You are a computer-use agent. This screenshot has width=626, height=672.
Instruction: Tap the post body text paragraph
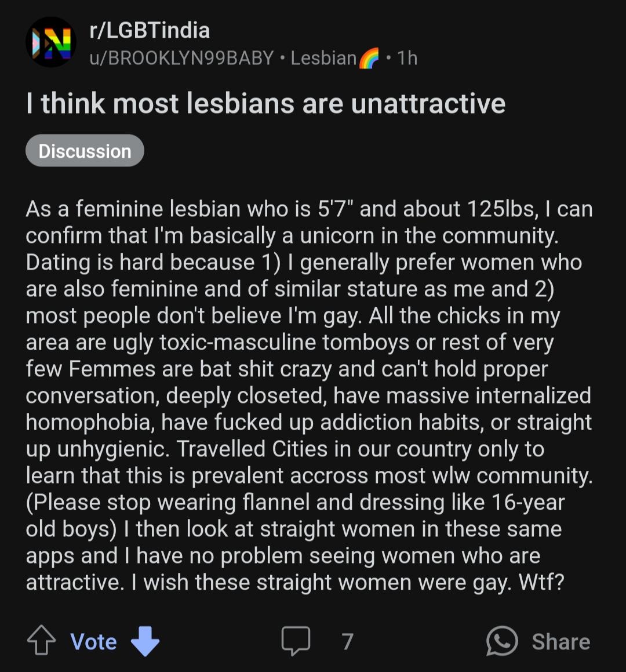pyautogui.click(x=309, y=395)
